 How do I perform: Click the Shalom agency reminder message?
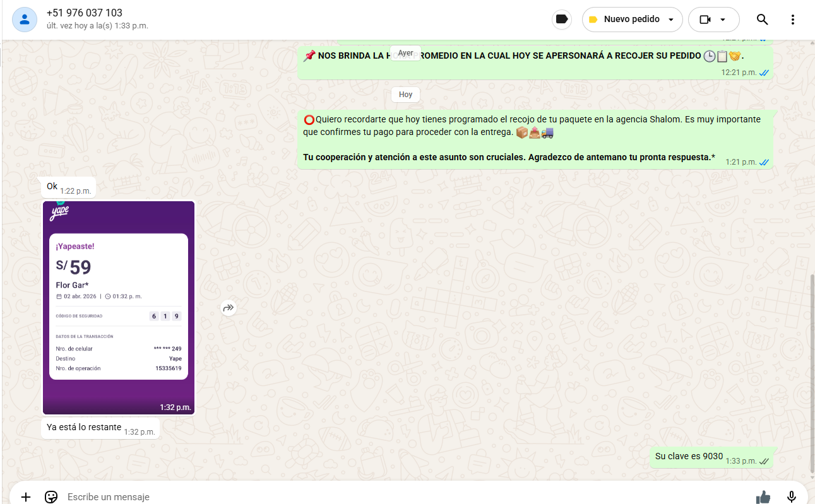(532, 139)
